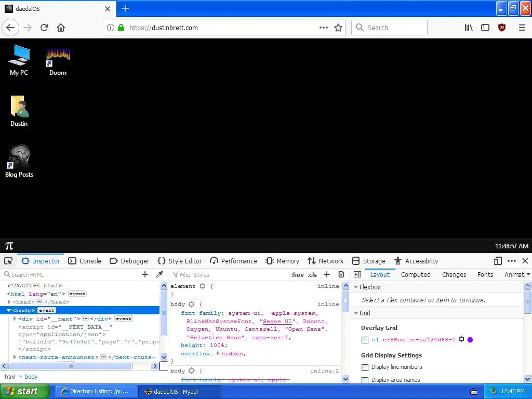Toggle grid highlighter next to ol.crHBuw
532x399 pixels.
461,339
